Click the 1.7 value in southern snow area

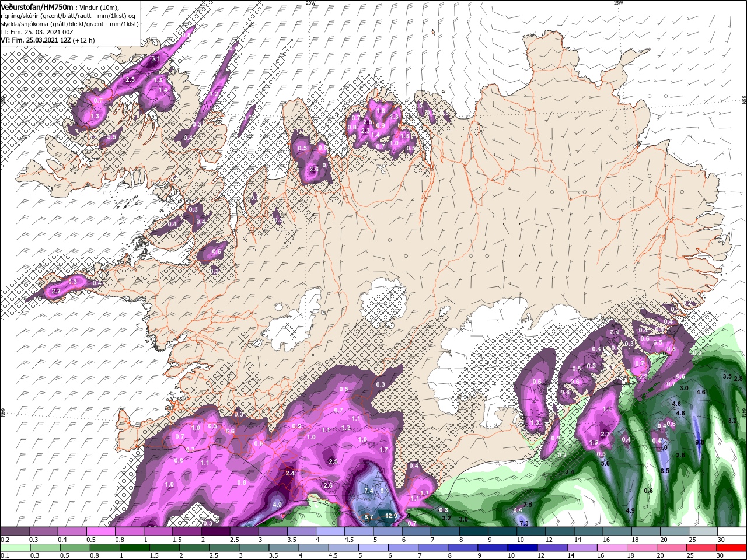tap(383, 450)
